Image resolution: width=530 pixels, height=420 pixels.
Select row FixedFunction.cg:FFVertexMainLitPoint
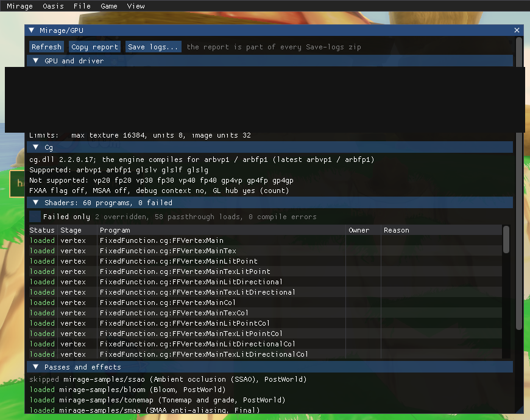coord(266,261)
